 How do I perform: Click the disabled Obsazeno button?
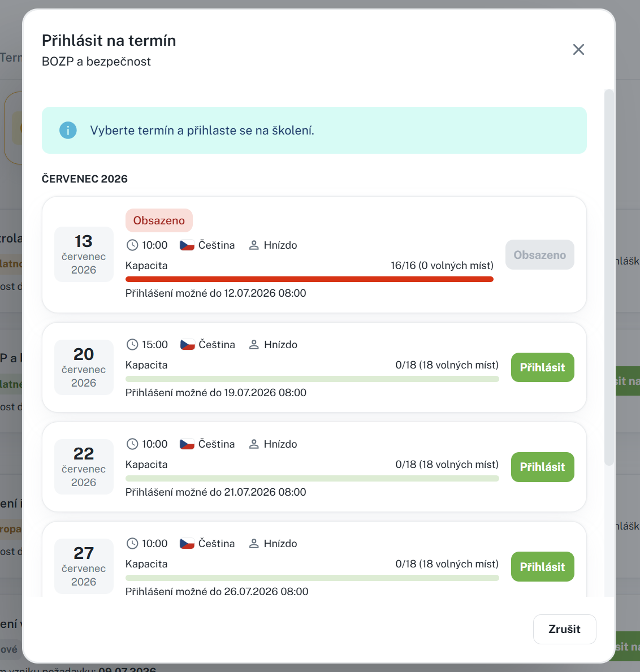(x=540, y=254)
